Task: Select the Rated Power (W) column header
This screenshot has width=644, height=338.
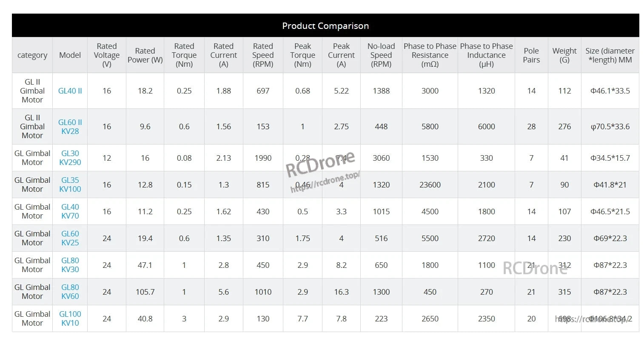Action: 145,55
